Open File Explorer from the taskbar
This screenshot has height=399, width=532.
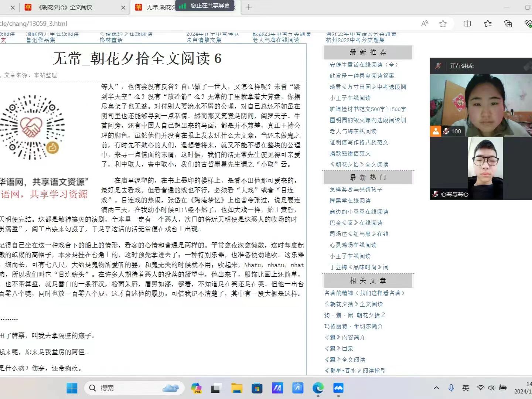236,388
